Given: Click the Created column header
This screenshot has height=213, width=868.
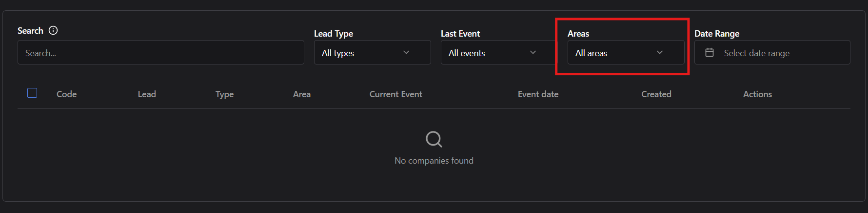Looking at the screenshot, I should 656,94.
